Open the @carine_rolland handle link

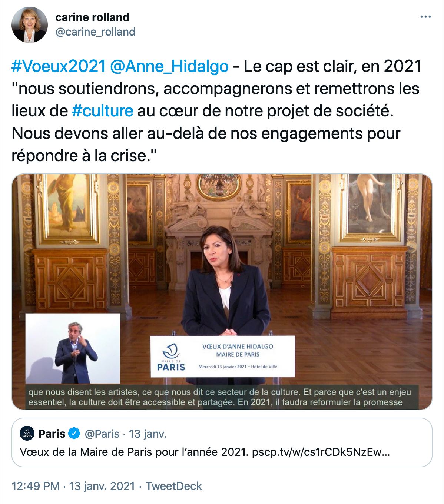click(x=95, y=32)
